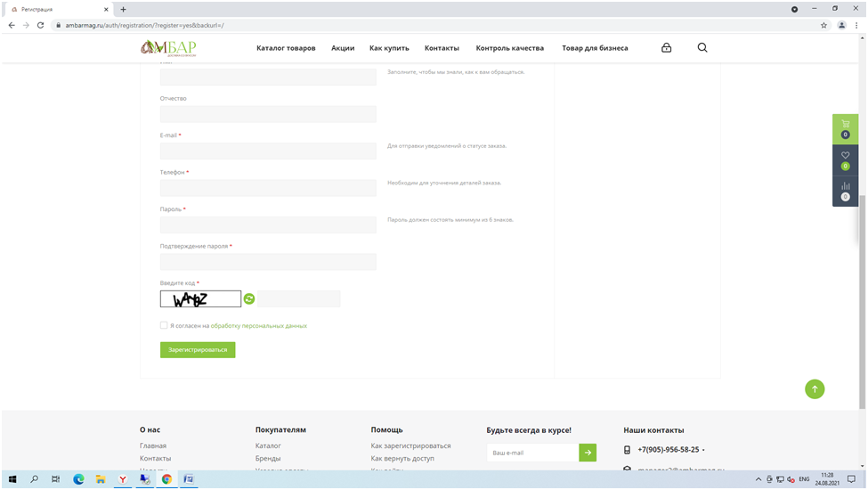The width and height of the screenshot is (868, 490).
Task: Open the compare chart side widget
Action: click(x=845, y=191)
